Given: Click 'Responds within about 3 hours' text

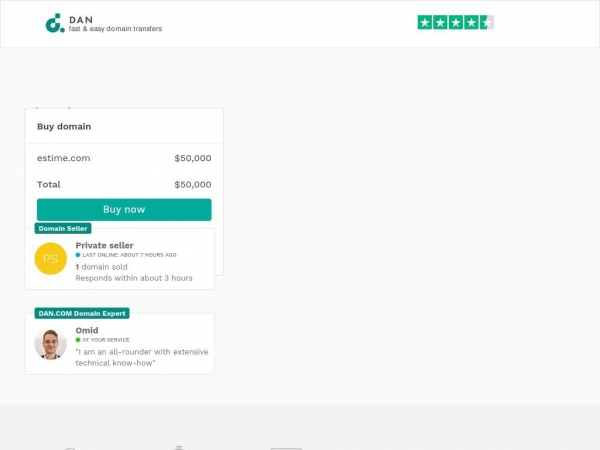Looking at the screenshot, I should point(134,278).
